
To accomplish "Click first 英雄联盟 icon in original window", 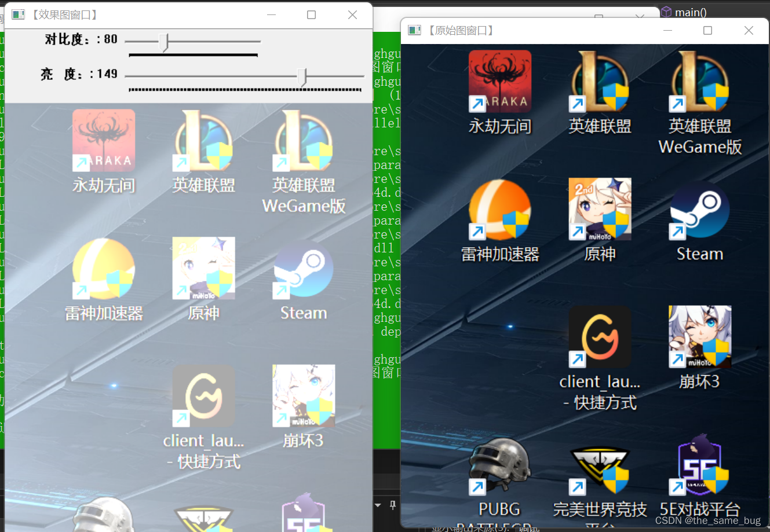I will (600, 81).
